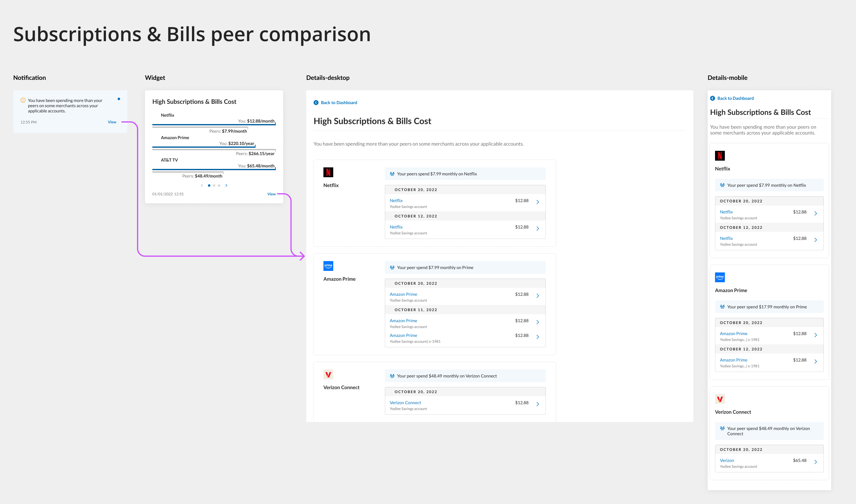Image resolution: width=856 pixels, height=504 pixels.
Task: Expand desktop Verizon Connect transaction chevron
Action: pos(538,404)
